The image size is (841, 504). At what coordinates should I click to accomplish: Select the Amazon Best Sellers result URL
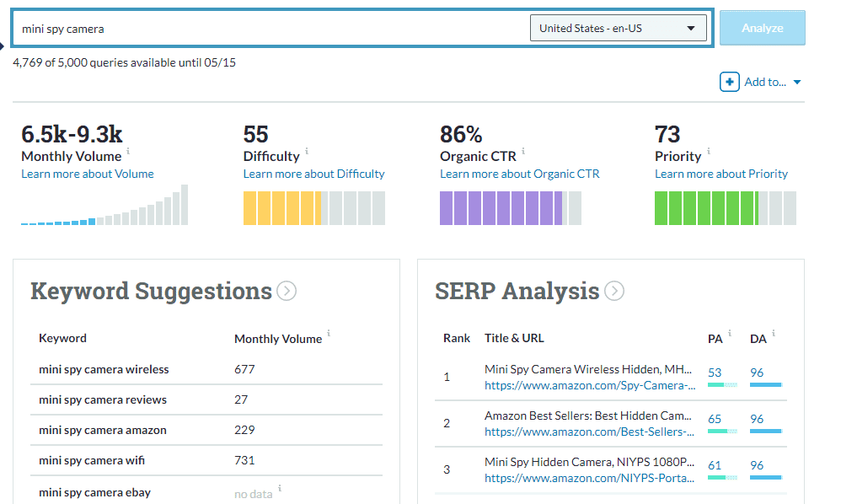tap(589, 432)
